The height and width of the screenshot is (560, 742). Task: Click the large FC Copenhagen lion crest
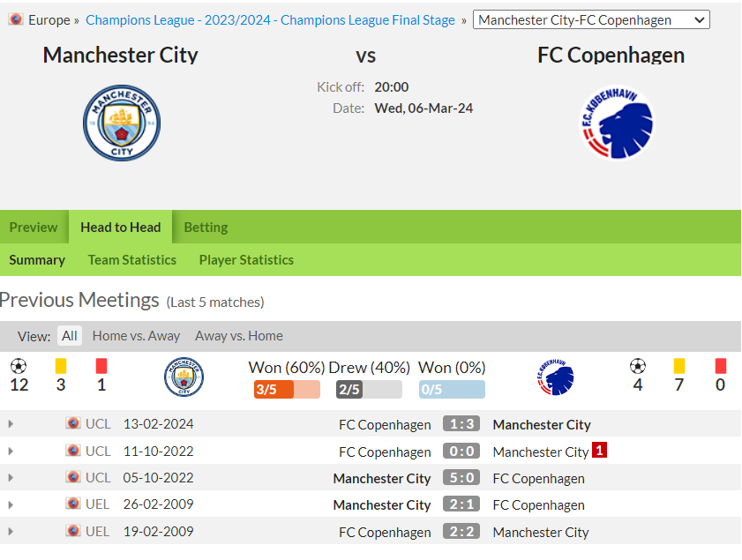tap(617, 123)
